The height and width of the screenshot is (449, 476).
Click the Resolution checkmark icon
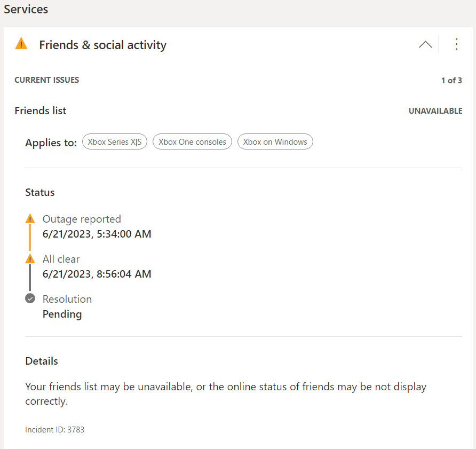30,298
